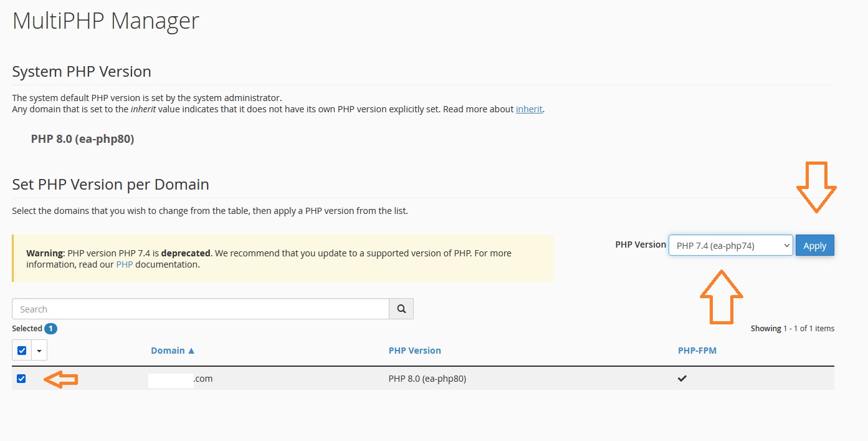The width and height of the screenshot is (868, 441).
Task: Select the .com domain name in the table
Action: (x=181, y=379)
